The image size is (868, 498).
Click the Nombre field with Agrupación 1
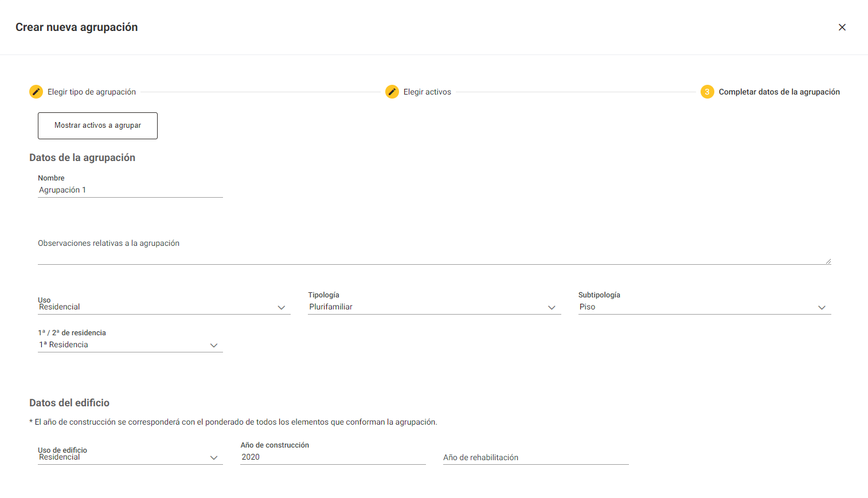[130, 190]
